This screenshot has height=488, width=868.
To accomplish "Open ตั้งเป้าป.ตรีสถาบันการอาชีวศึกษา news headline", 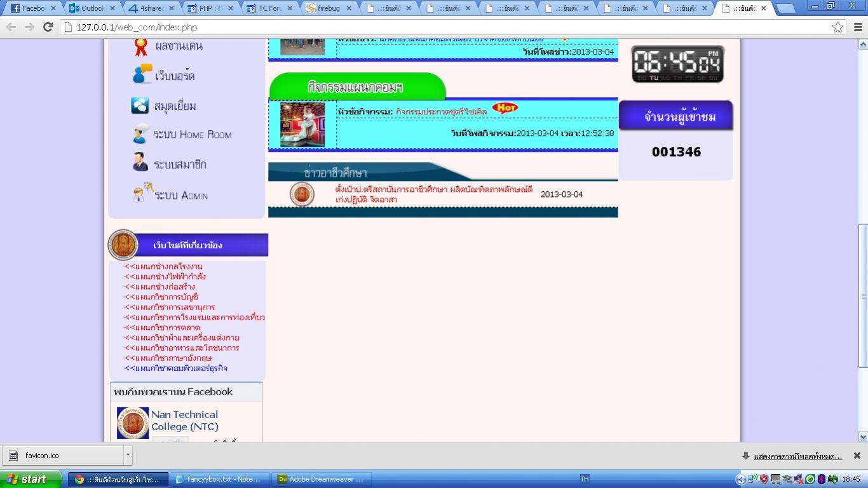I will tap(433, 194).
